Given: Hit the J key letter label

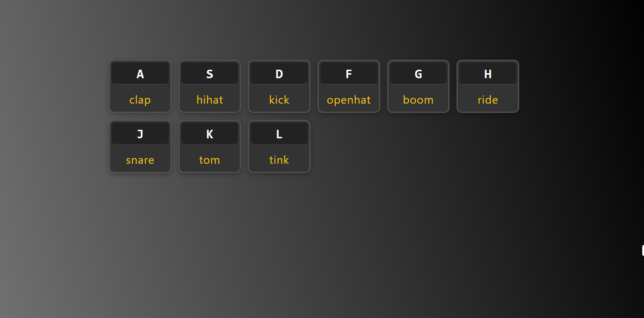Looking at the screenshot, I should pyautogui.click(x=140, y=134).
